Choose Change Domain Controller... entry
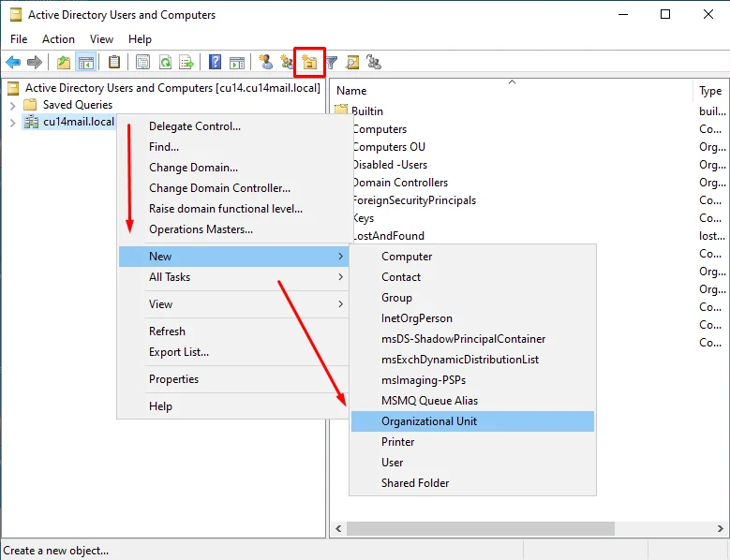Image resolution: width=730 pixels, height=560 pixels. tap(234, 188)
